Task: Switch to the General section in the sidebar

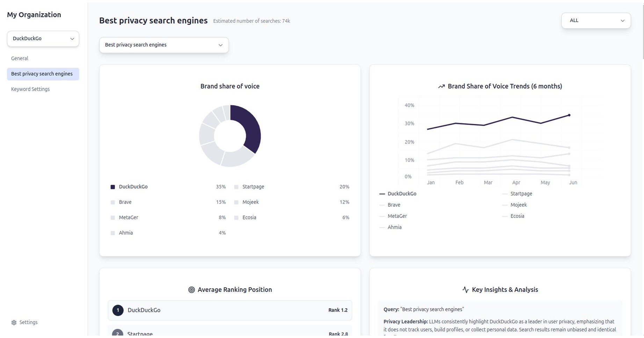Action: 20,58
